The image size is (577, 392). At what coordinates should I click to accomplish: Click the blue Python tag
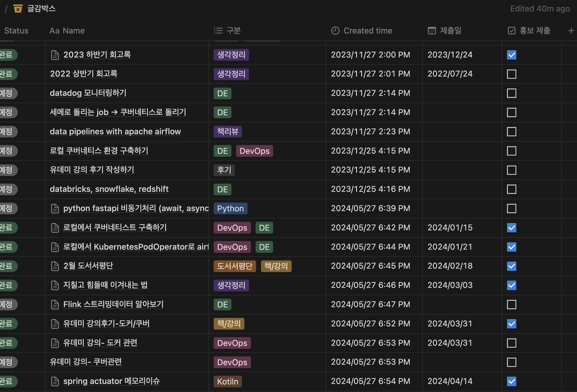[230, 208]
